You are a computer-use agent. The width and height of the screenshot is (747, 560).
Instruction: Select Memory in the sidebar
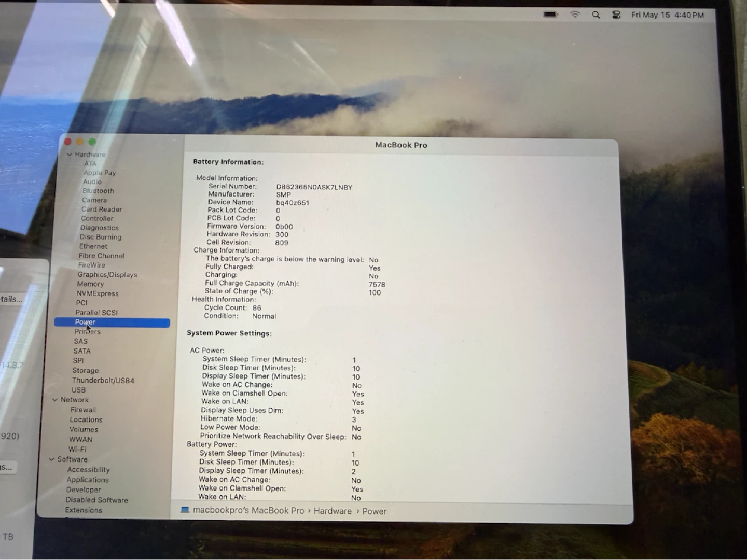point(90,284)
